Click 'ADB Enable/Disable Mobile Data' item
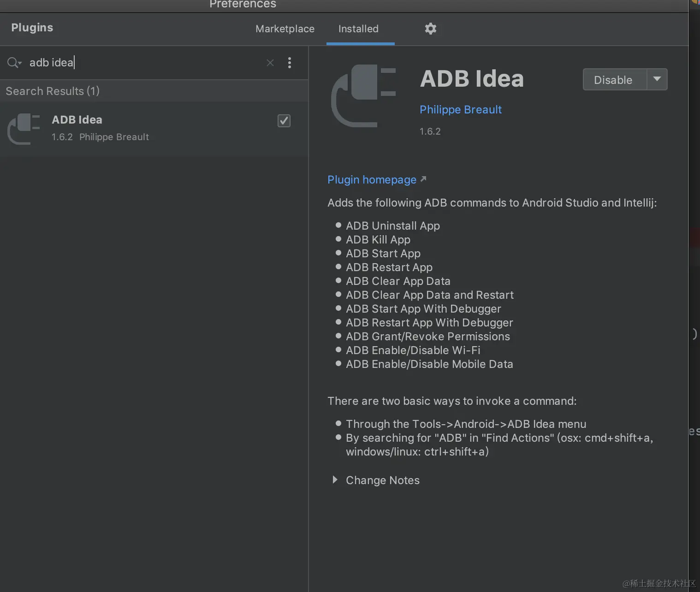The height and width of the screenshot is (592, 700). point(429,364)
